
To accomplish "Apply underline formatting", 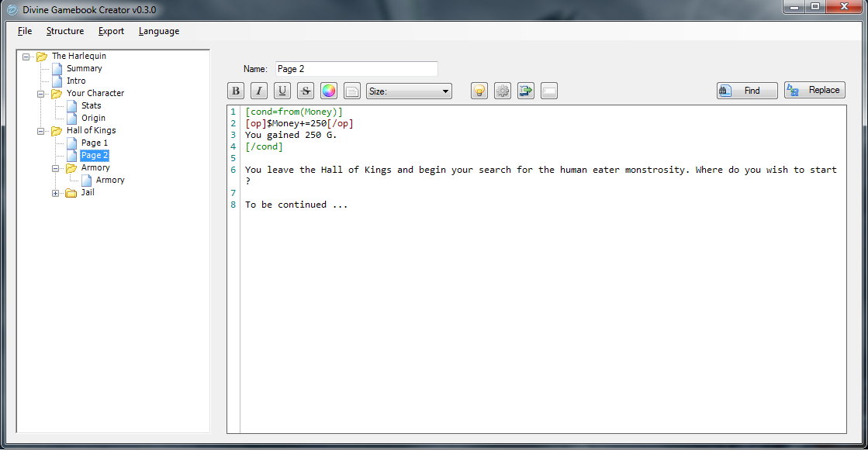I will (282, 91).
